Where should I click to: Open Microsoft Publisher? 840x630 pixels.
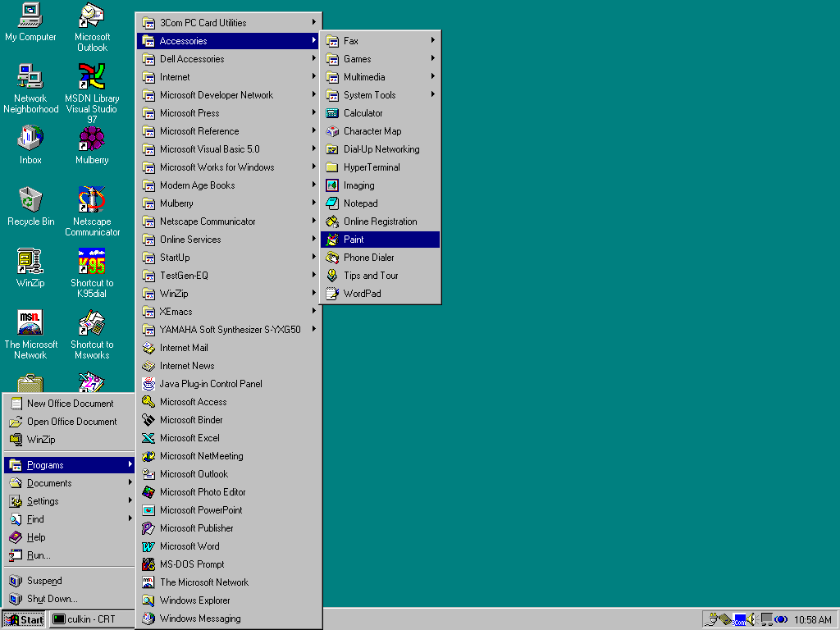click(229, 528)
